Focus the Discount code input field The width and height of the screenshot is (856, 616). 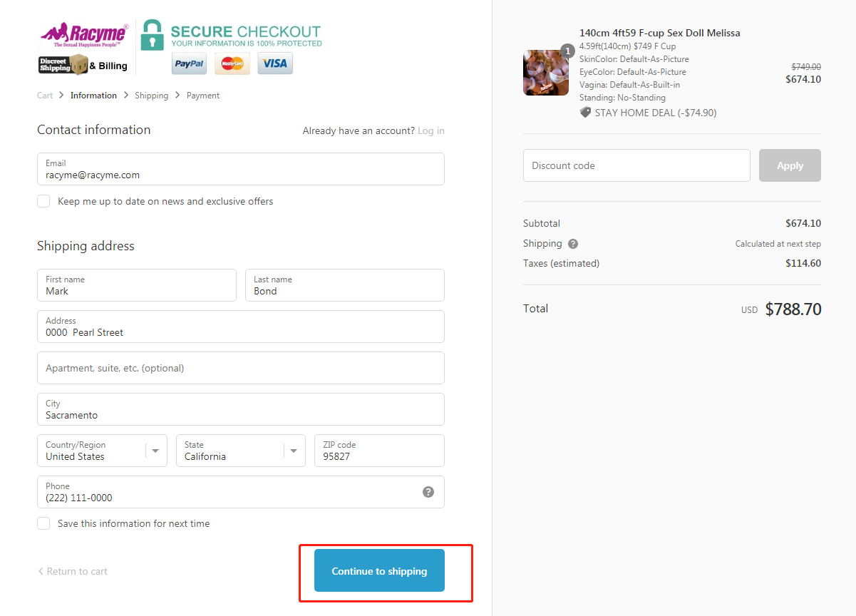[x=636, y=165]
